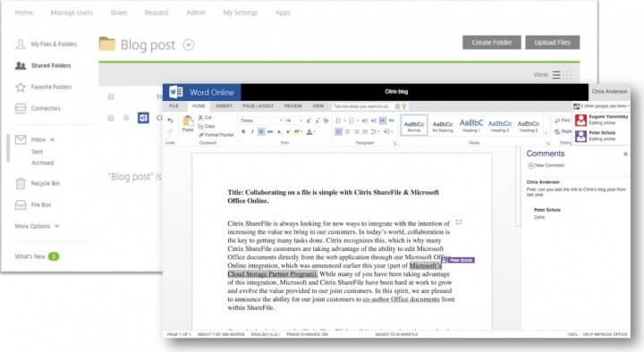Viewport: 644px width, 352px height.
Task: Apply the Normal style
Action: pyautogui.click(x=414, y=125)
